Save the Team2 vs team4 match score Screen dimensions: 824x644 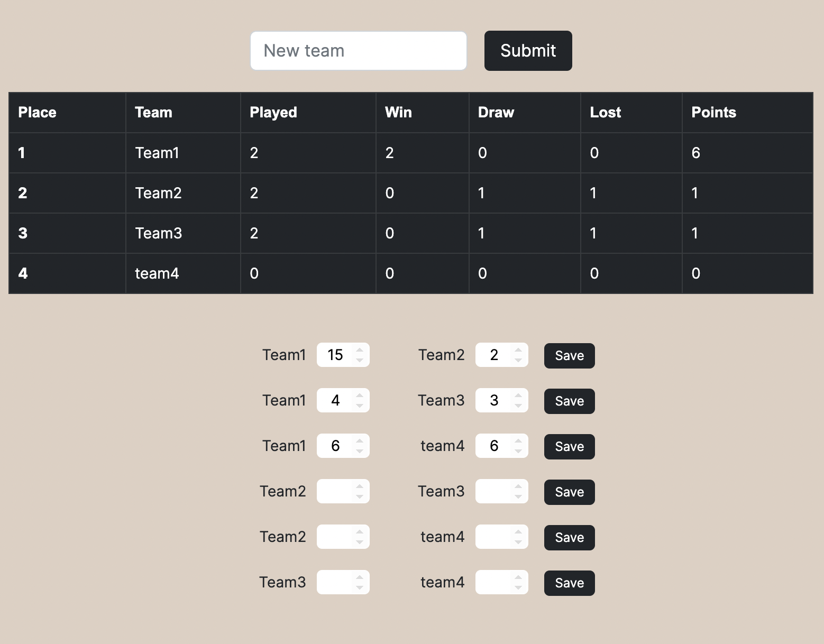click(x=569, y=537)
